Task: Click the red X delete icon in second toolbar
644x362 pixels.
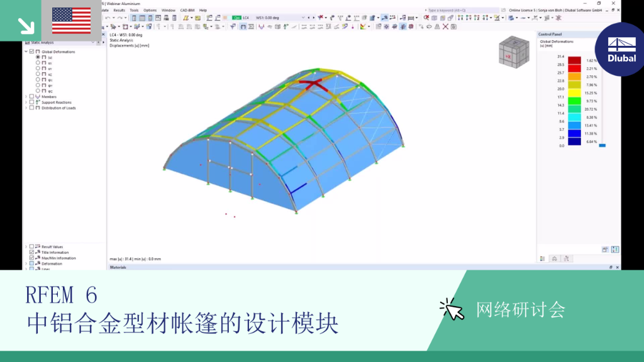Action: click(x=445, y=26)
